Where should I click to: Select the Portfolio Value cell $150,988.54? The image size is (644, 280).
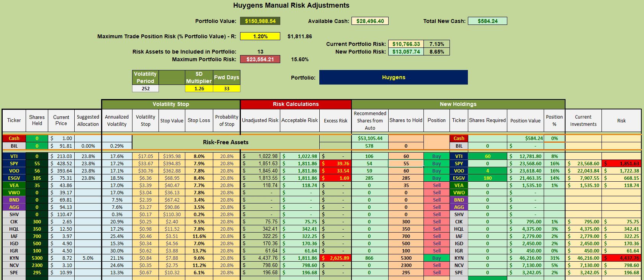pyautogui.click(x=260, y=21)
